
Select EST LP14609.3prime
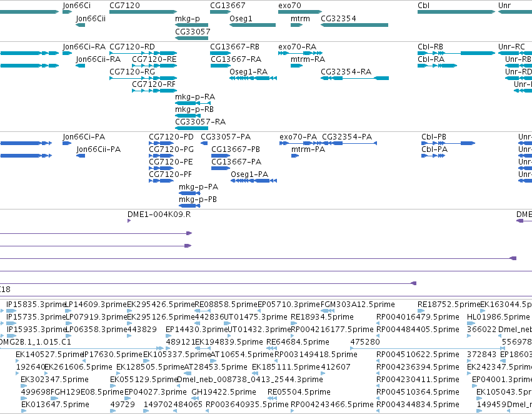pyautogui.click(x=68, y=311)
